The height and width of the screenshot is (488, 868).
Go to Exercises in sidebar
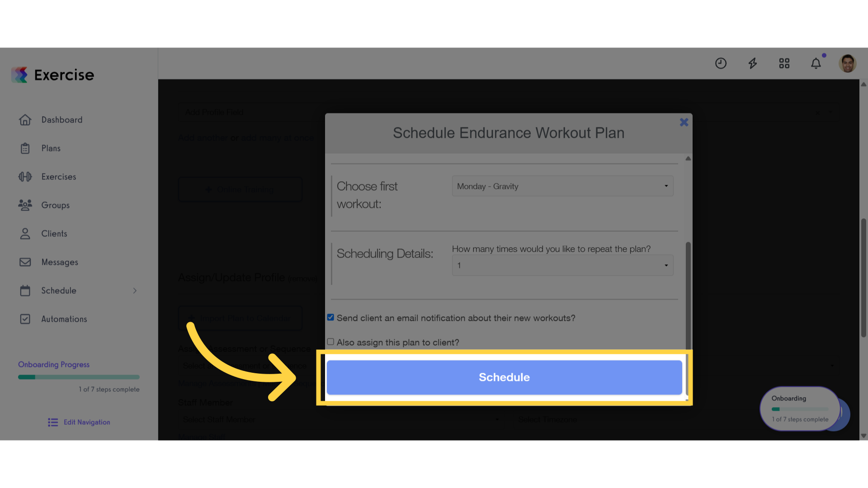[59, 177]
